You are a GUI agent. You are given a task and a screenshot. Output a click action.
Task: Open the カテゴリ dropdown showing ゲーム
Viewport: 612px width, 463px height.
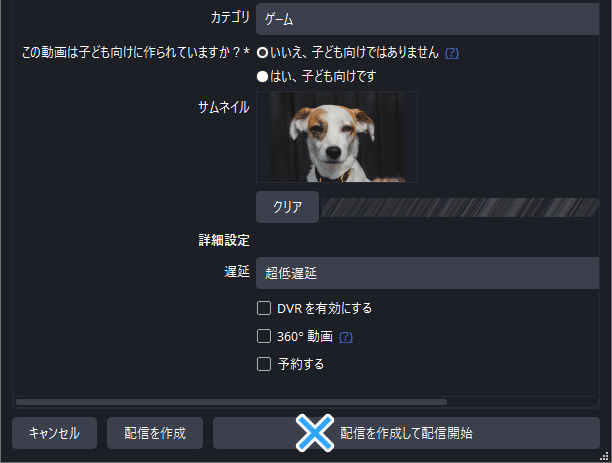(427, 19)
